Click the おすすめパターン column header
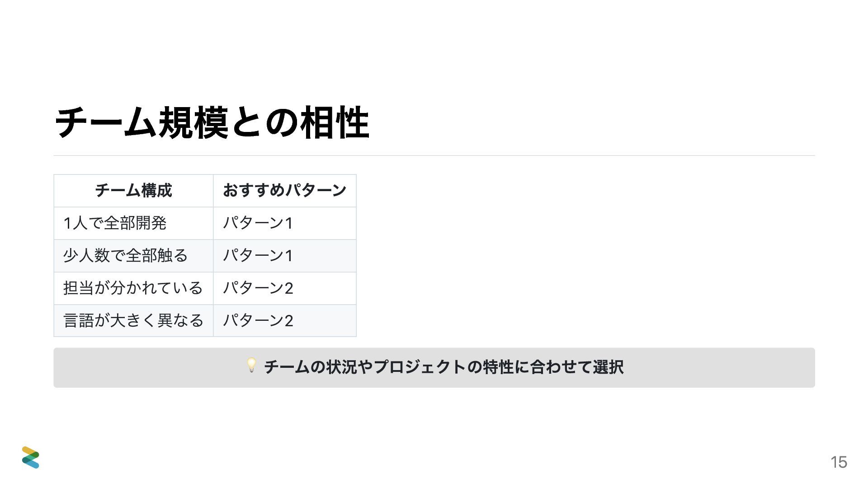Screen dimensions: 868x488 (285, 191)
